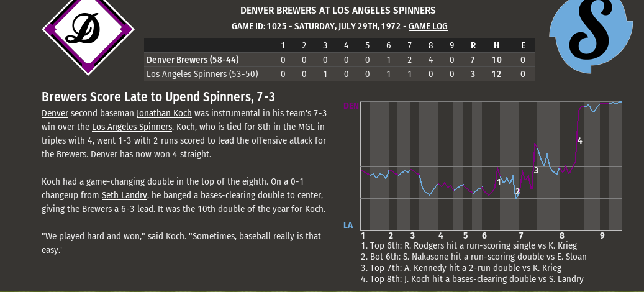Click the Top 7th A. Kennedy play note
The height and width of the screenshot is (292, 644).
pyautogui.click(x=461, y=268)
